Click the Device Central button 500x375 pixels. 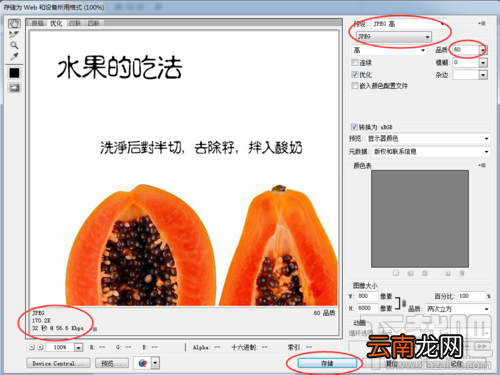click(x=58, y=363)
